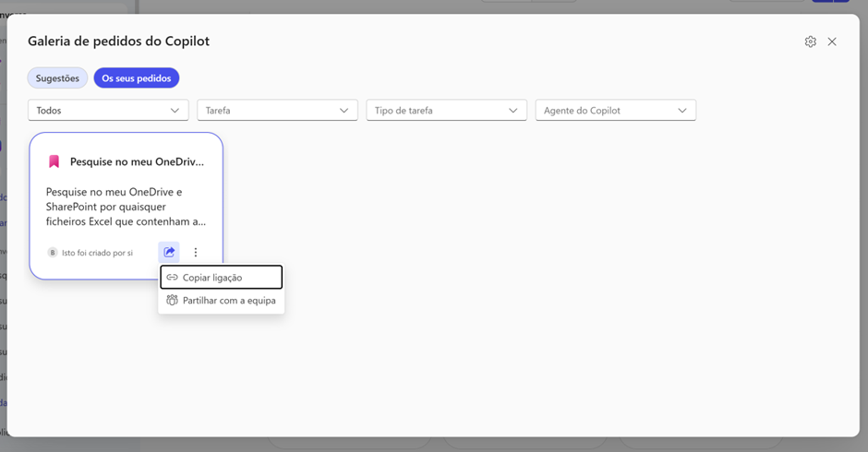Click the "B" creator avatar on the card
Screen dimensions: 868x452
[x=53, y=253]
